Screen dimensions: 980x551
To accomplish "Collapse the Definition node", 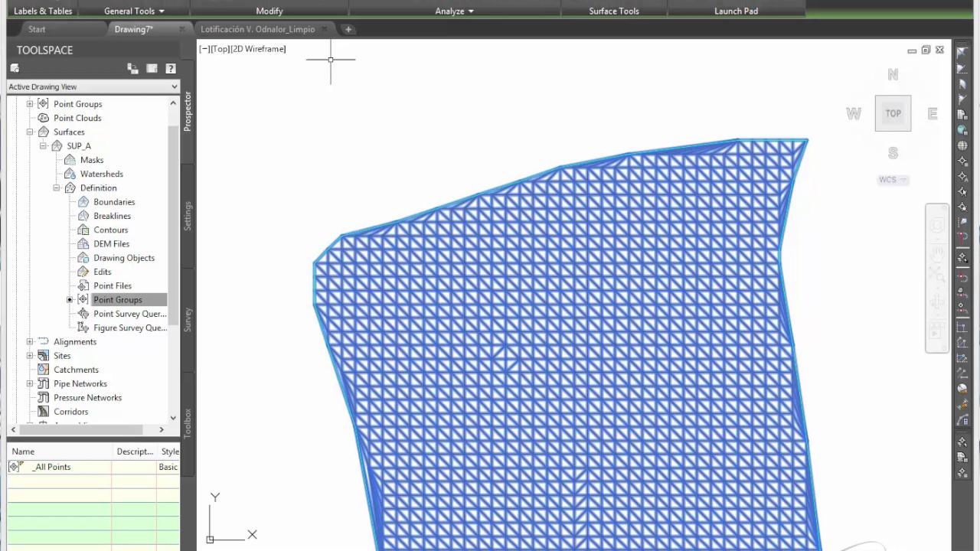I will coord(57,188).
